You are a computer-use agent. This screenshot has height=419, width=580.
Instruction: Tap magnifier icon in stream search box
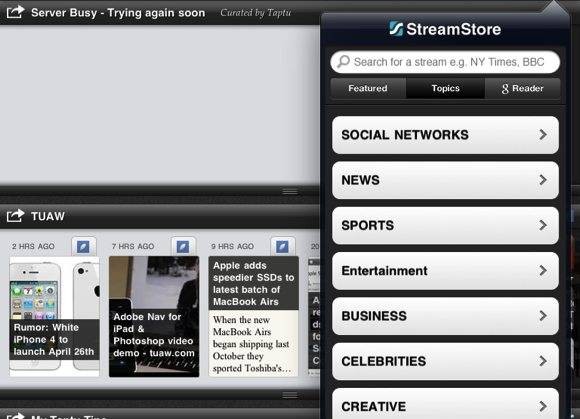[x=344, y=61]
